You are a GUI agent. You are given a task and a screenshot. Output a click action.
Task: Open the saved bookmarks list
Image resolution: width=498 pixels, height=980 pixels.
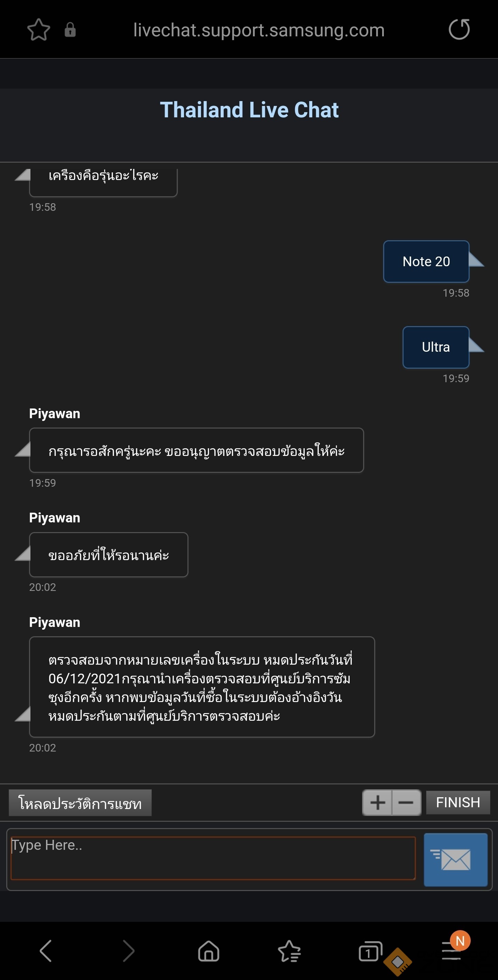[x=289, y=951]
